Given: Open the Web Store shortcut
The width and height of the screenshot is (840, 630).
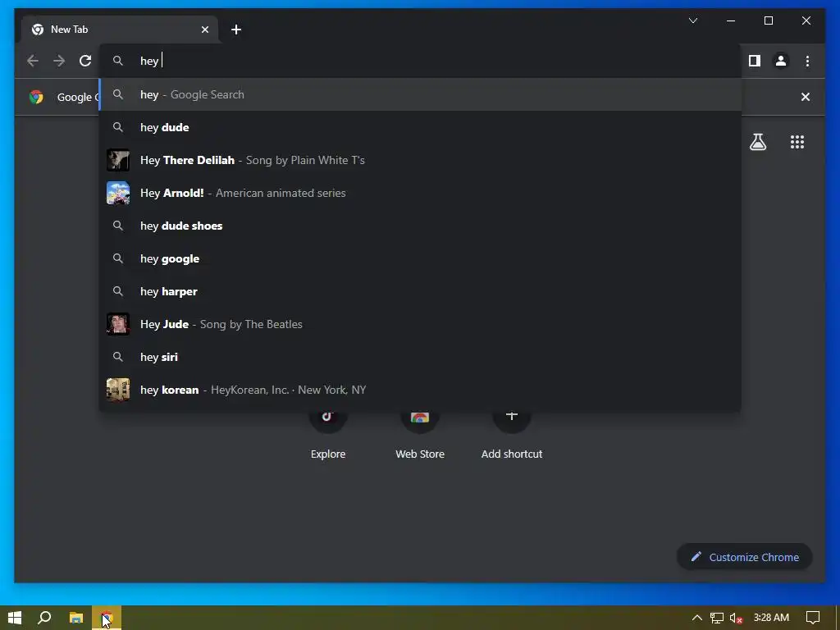Looking at the screenshot, I should [420, 435].
